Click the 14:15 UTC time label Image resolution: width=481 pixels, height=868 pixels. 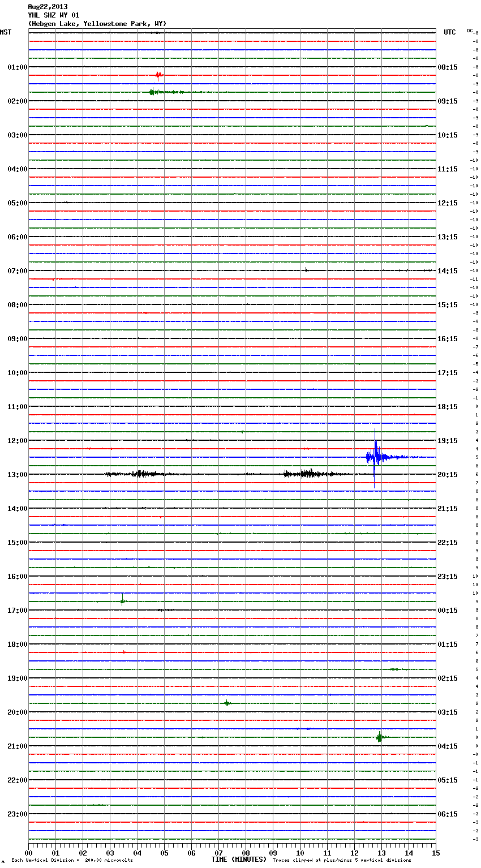(448, 271)
